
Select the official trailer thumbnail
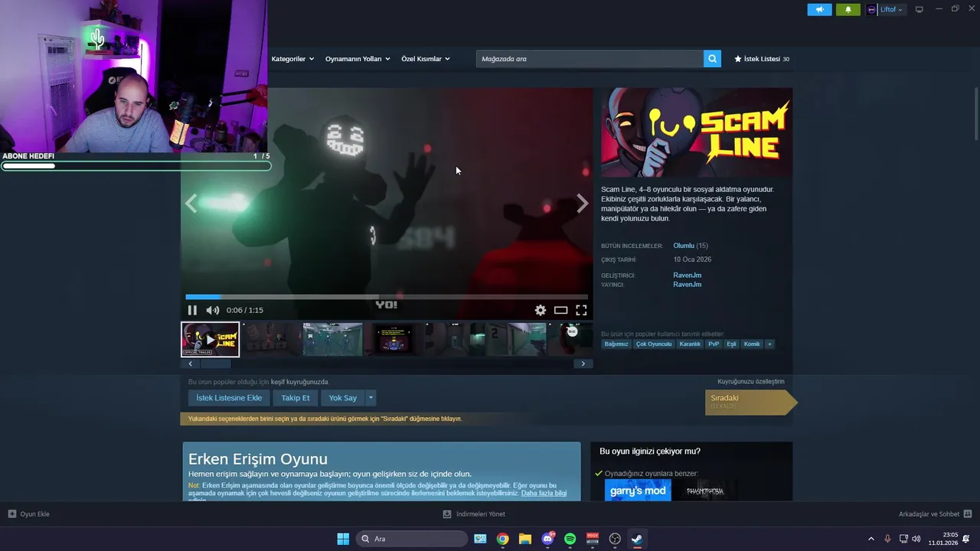tap(210, 340)
